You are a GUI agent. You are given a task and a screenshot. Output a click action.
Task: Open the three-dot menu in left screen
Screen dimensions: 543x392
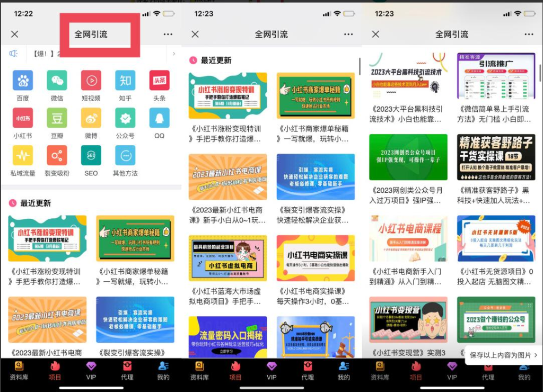168,34
